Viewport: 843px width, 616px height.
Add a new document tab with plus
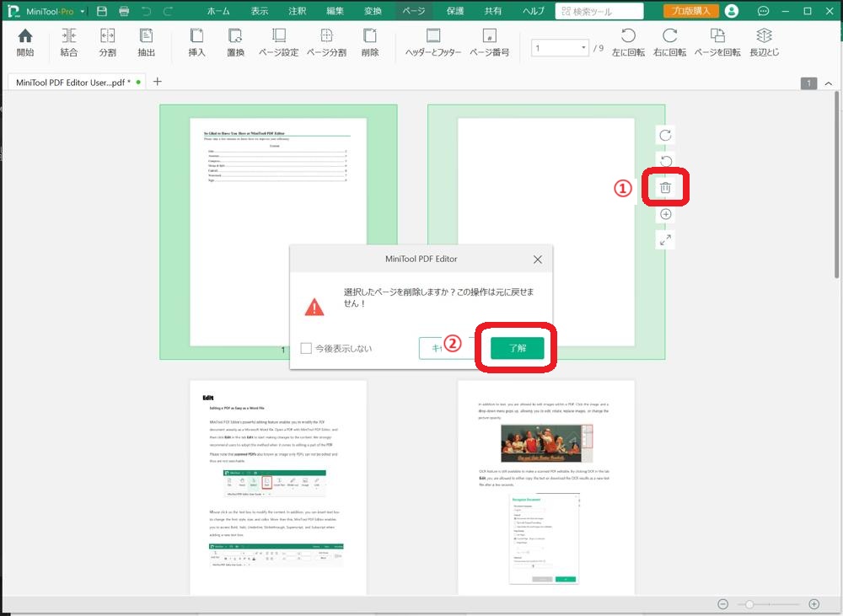(158, 82)
